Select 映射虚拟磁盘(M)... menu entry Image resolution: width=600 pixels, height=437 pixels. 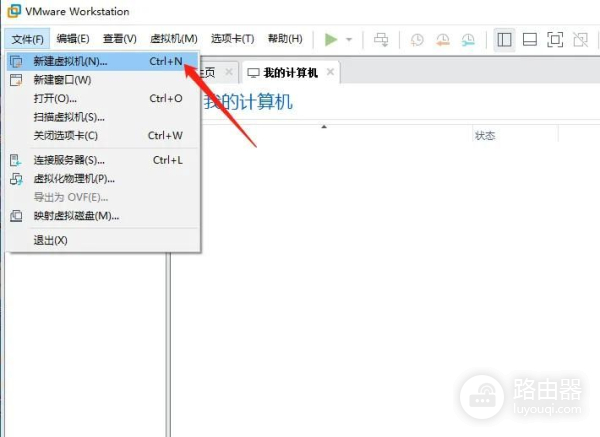pos(102,216)
